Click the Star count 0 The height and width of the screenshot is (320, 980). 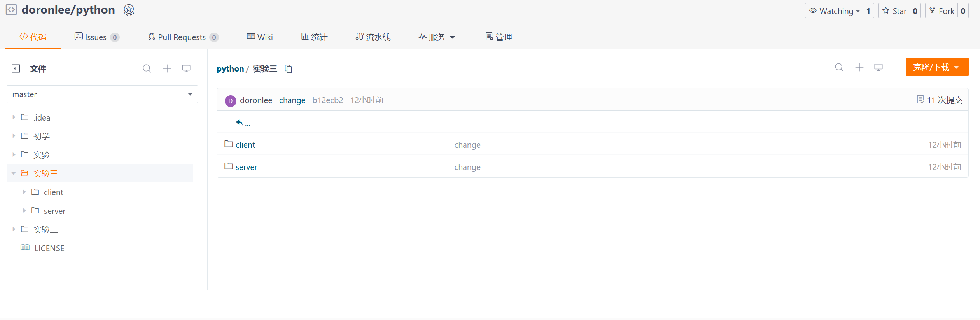pos(915,11)
